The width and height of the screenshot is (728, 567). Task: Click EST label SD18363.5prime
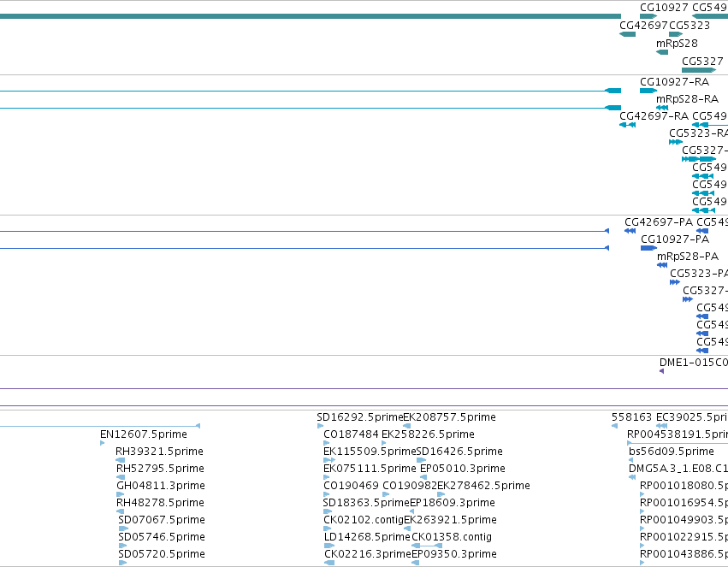(x=366, y=503)
